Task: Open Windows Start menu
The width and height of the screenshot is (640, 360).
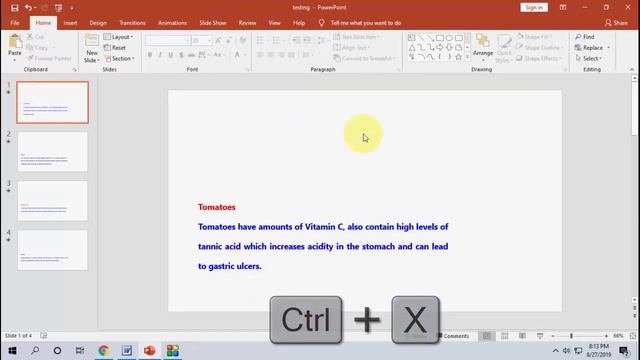Action: pos(12,351)
